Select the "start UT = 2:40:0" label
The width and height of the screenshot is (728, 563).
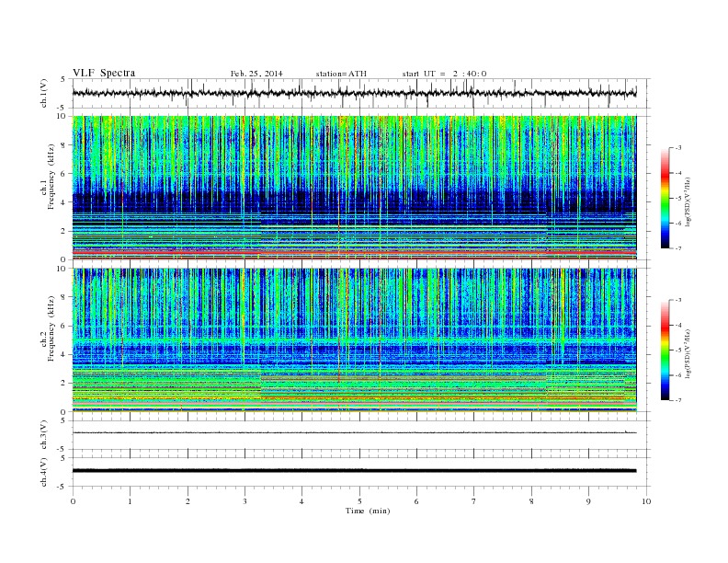444,74
